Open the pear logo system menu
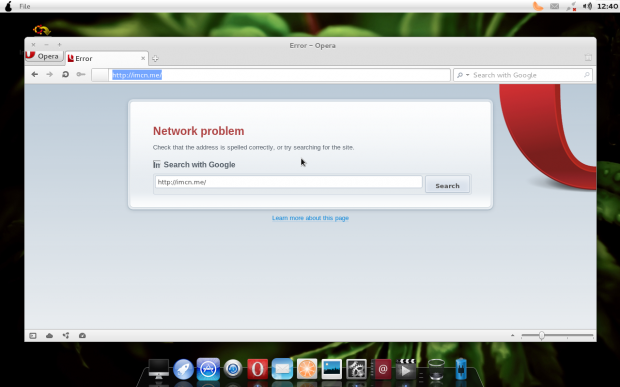The width and height of the screenshot is (620, 387). coord(8,6)
